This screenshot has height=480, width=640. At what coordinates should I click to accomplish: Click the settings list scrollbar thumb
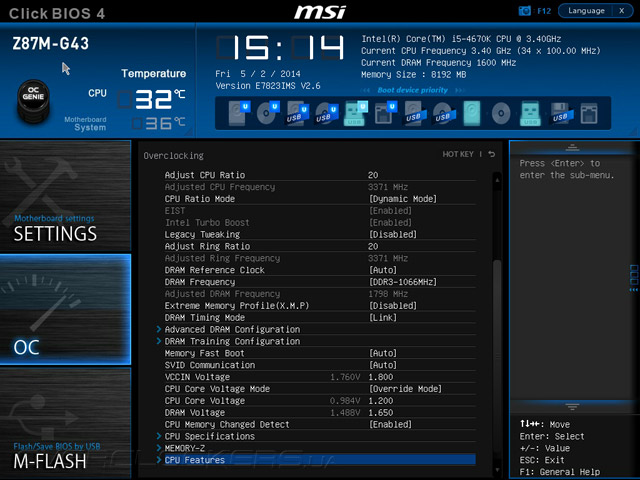(497, 355)
